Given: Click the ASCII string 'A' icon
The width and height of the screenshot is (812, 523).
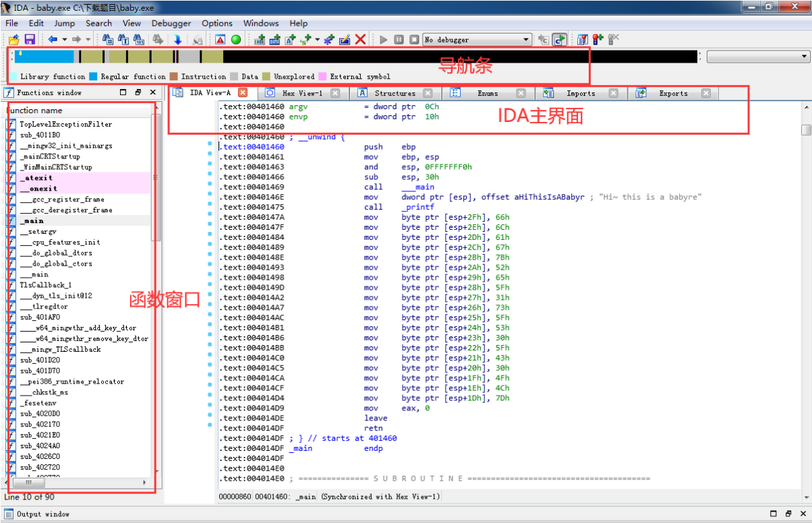Looking at the screenshot, I should pyautogui.click(x=291, y=40).
